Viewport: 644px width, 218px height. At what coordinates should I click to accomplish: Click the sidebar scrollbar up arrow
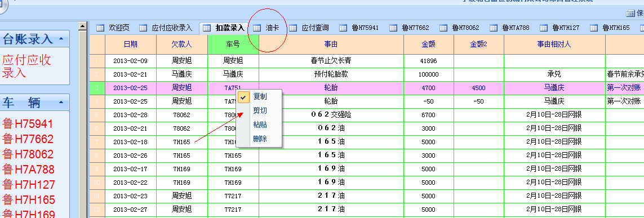coord(82,26)
